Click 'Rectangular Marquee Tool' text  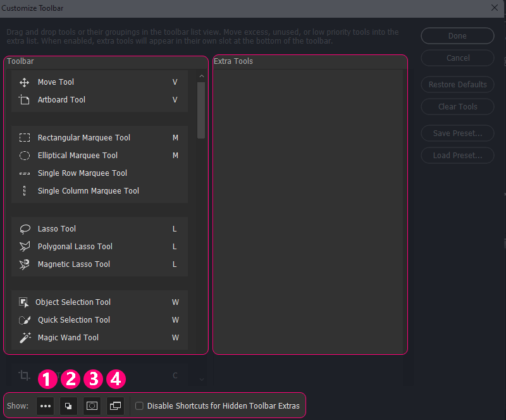point(84,138)
